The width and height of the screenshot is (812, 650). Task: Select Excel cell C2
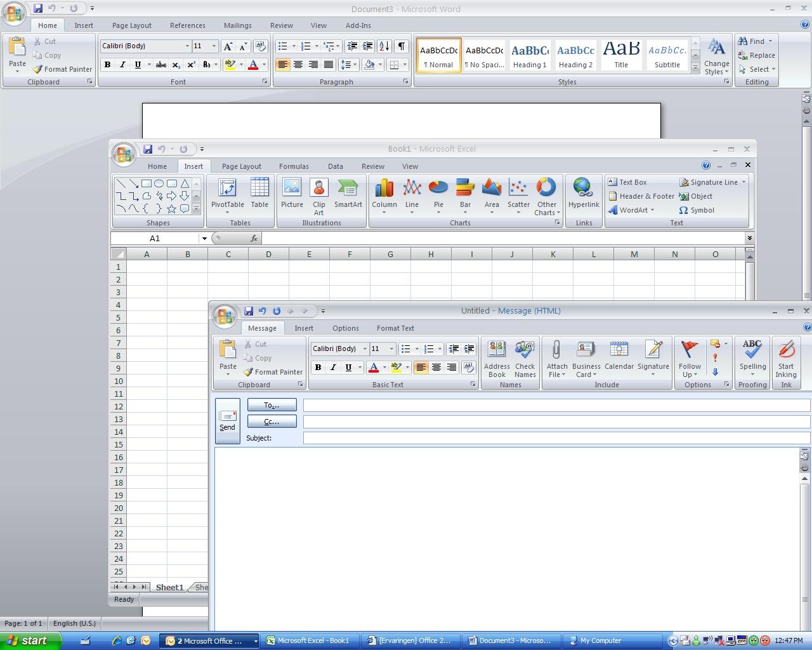pyautogui.click(x=228, y=279)
